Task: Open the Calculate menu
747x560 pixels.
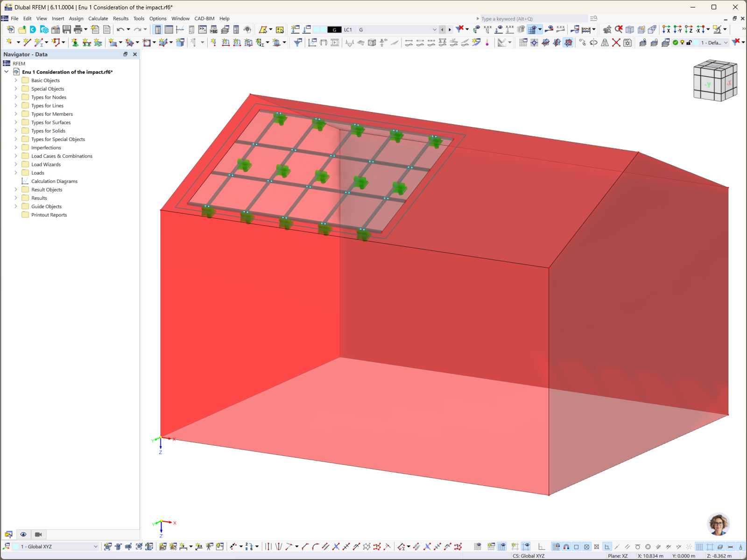Action: pos(98,19)
